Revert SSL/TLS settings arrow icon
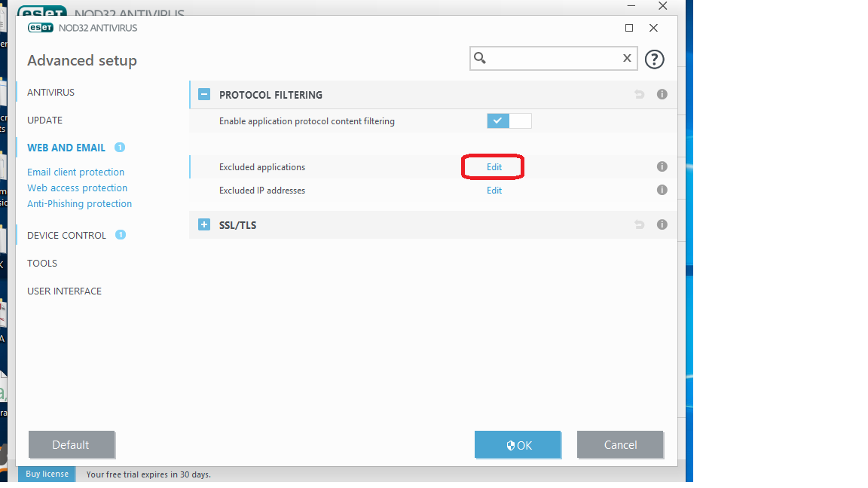 (639, 225)
